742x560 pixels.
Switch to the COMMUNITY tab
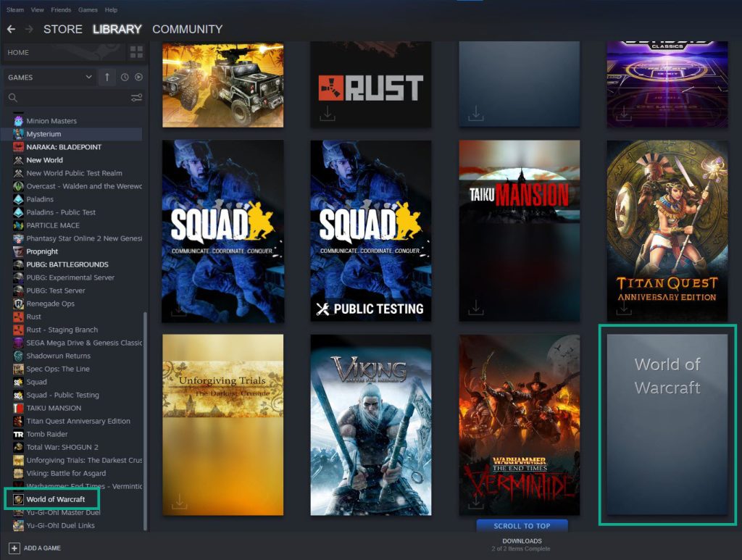(x=188, y=29)
